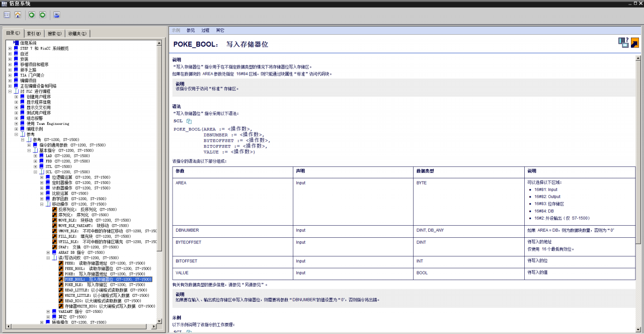Click 其它 in the topic navigation bar
The height and width of the screenshot is (334, 644).
220,30
